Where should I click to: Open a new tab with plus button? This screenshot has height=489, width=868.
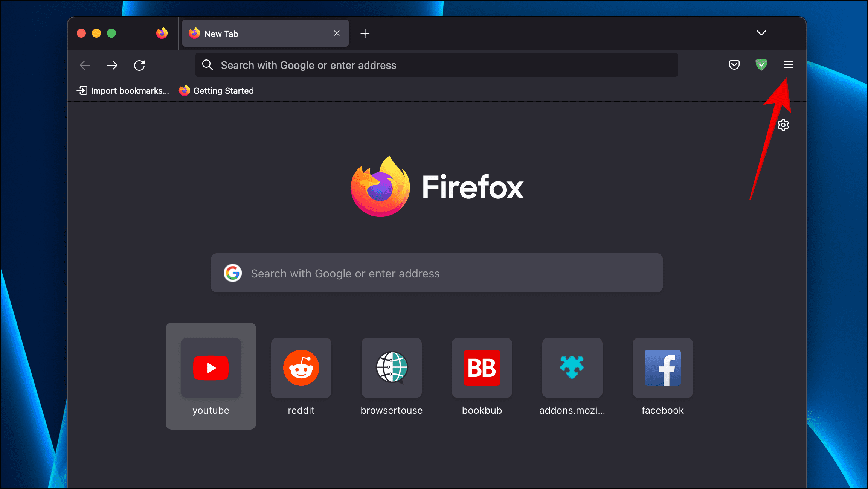(x=365, y=34)
